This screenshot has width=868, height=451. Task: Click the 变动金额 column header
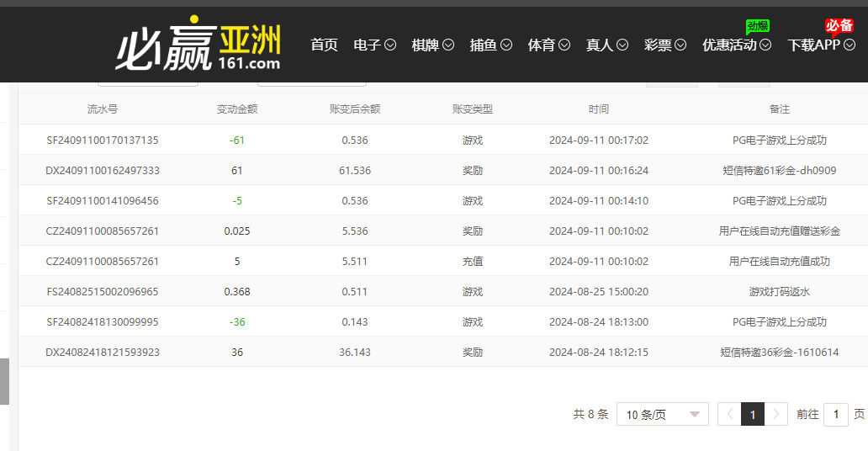237,109
